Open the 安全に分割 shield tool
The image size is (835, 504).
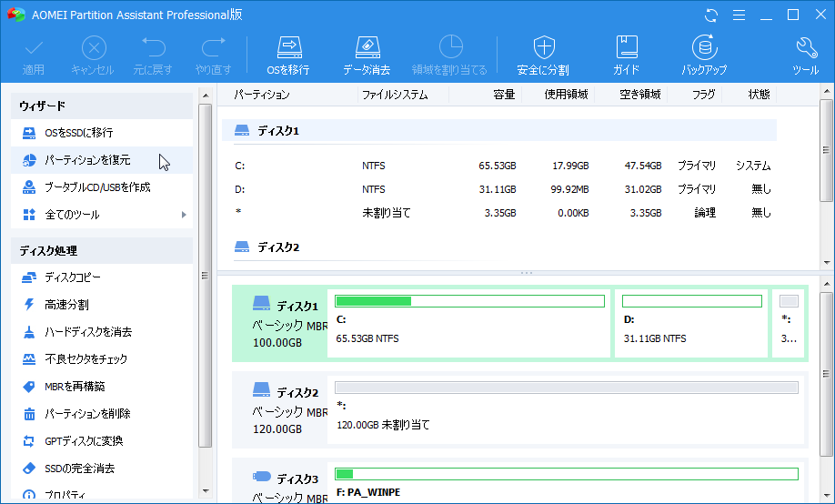pos(543,55)
